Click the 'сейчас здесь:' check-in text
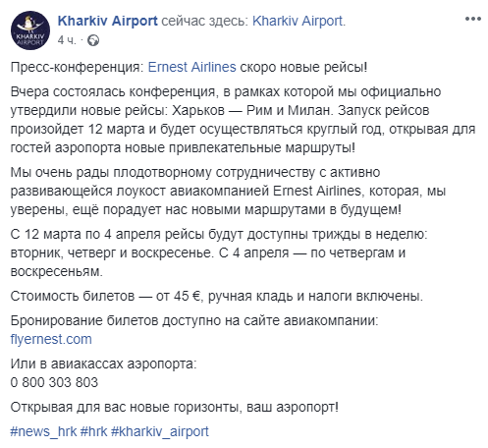Image resolution: width=488 pixels, height=448 pixels. (x=205, y=21)
